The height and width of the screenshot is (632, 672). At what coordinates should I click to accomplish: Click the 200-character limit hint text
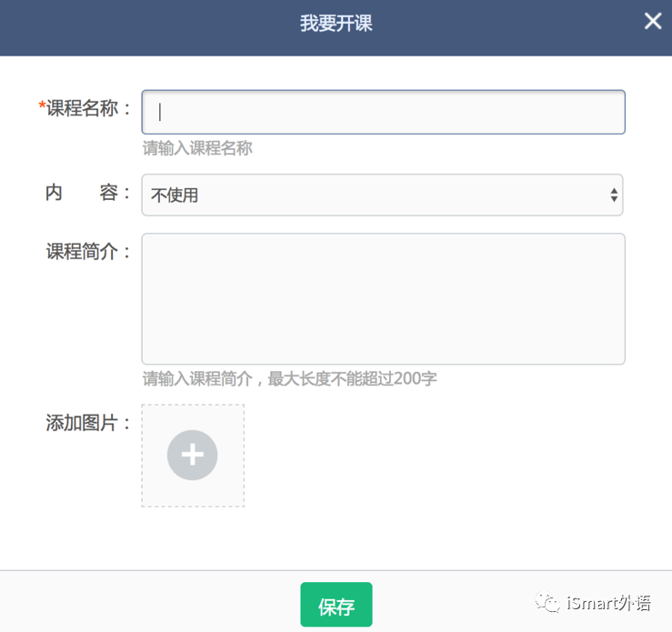[x=289, y=379]
